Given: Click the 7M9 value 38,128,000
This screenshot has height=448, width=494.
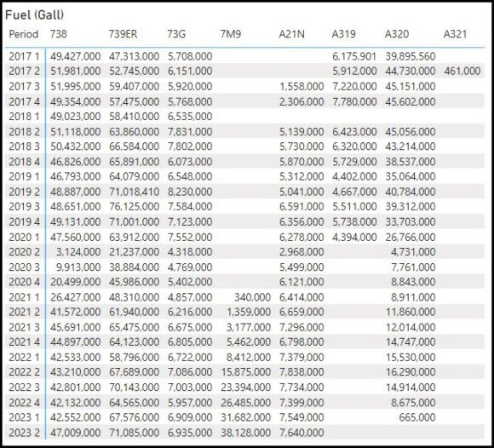Looking at the screenshot, I should pos(245,433).
